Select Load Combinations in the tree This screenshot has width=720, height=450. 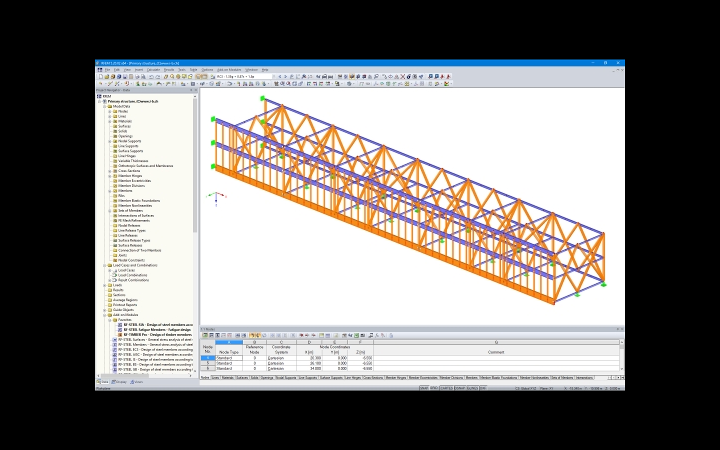click(x=133, y=275)
